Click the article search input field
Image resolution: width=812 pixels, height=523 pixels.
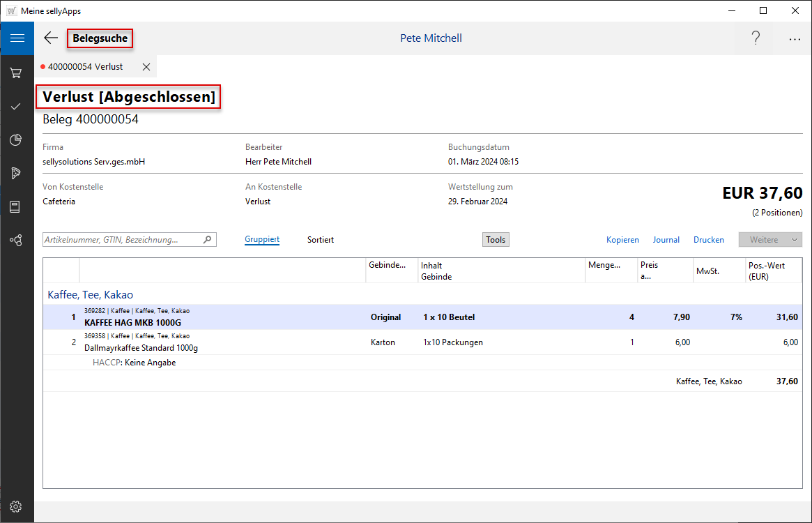click(122, 239)
